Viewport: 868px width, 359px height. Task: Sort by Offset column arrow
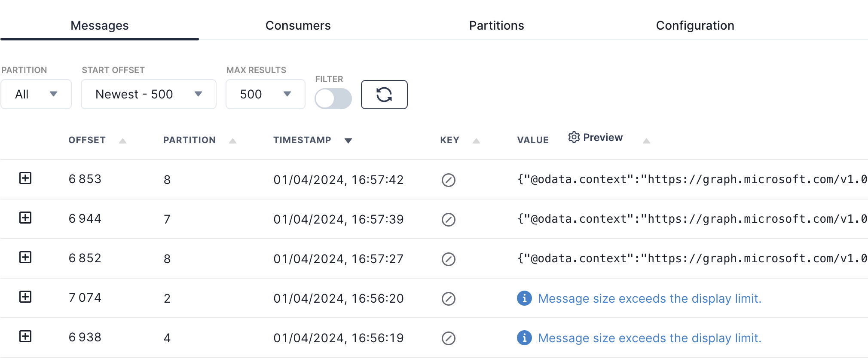click(122, 141)
